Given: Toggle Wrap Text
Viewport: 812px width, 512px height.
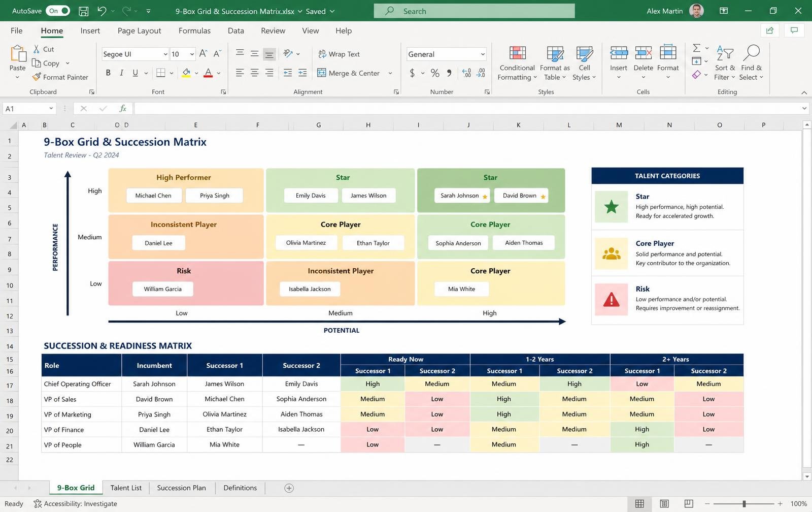Looking at the screenshot, I should tap(339, 54).
